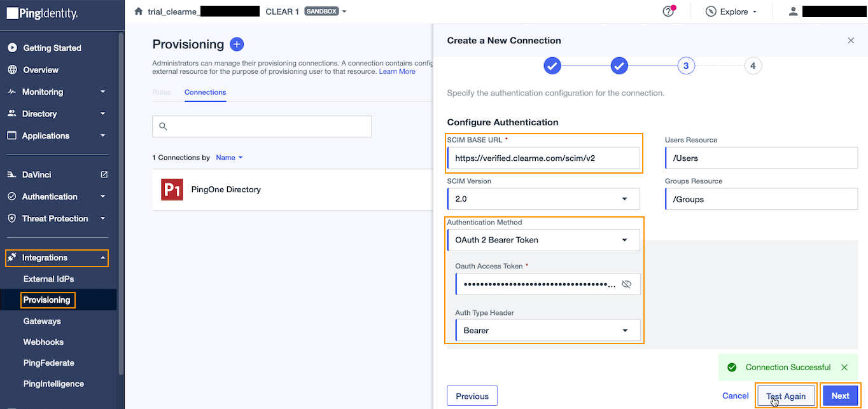Open the environment selector dropdown arrow
Image resolution: width=868 pixels, height=409 pixels.
pos(344,11)
